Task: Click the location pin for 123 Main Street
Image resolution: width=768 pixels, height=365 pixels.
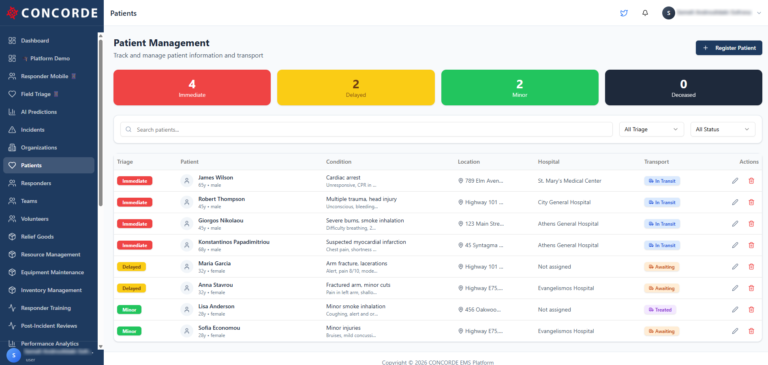Action: (460, 224)
